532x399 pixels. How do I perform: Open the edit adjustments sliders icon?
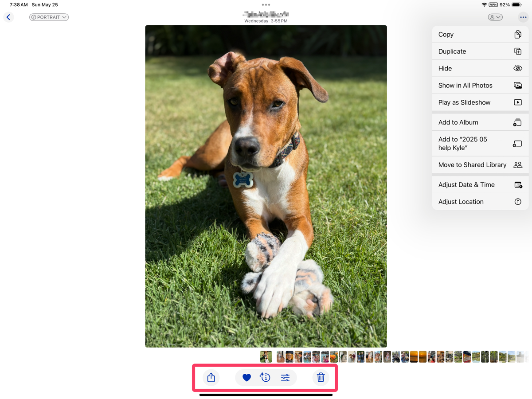[x=285, y=377]
